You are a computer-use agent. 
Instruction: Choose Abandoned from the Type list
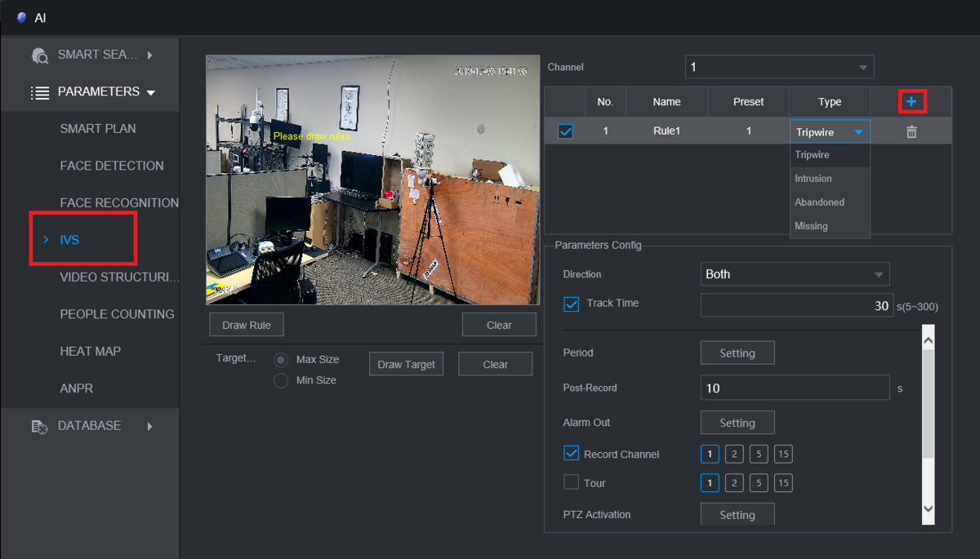[x=819, y=202]
